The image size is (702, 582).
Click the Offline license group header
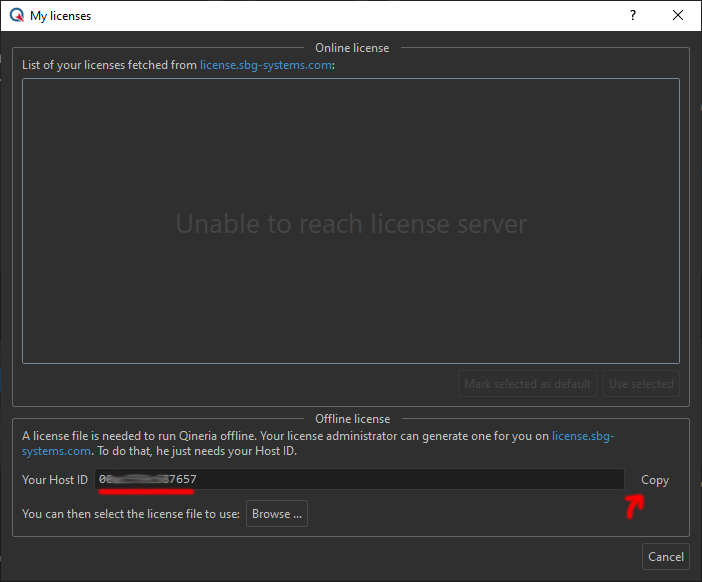point(352,419)
